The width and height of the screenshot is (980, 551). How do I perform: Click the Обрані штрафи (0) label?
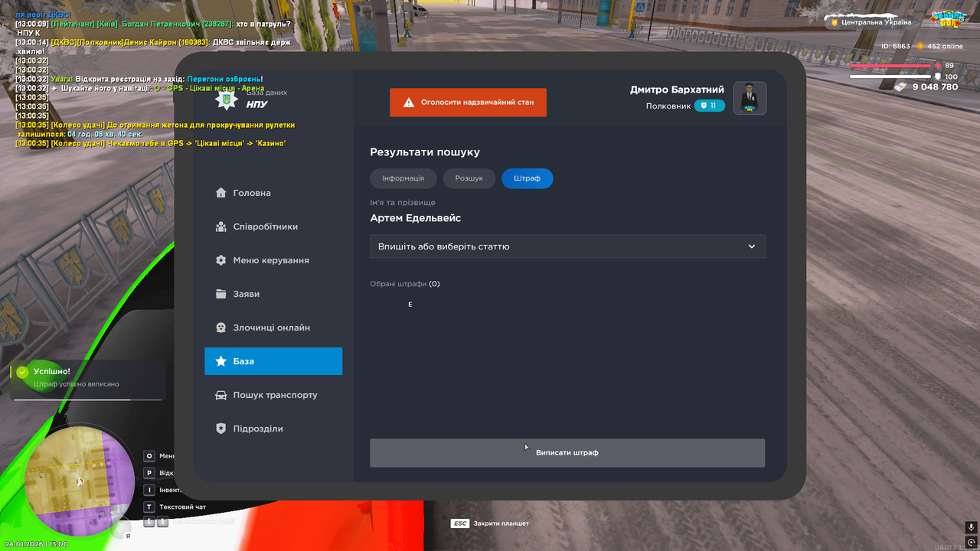(405, 284)
